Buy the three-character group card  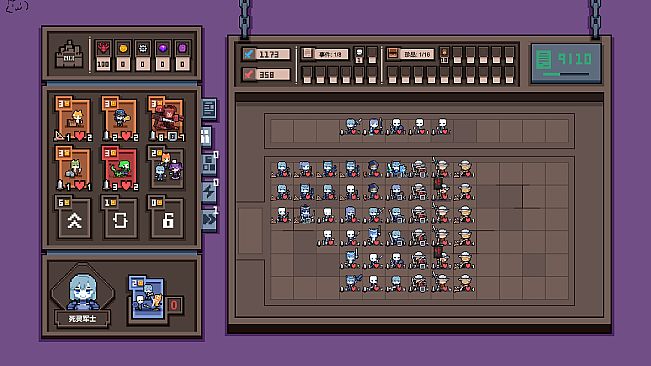[x=166, y=167]
